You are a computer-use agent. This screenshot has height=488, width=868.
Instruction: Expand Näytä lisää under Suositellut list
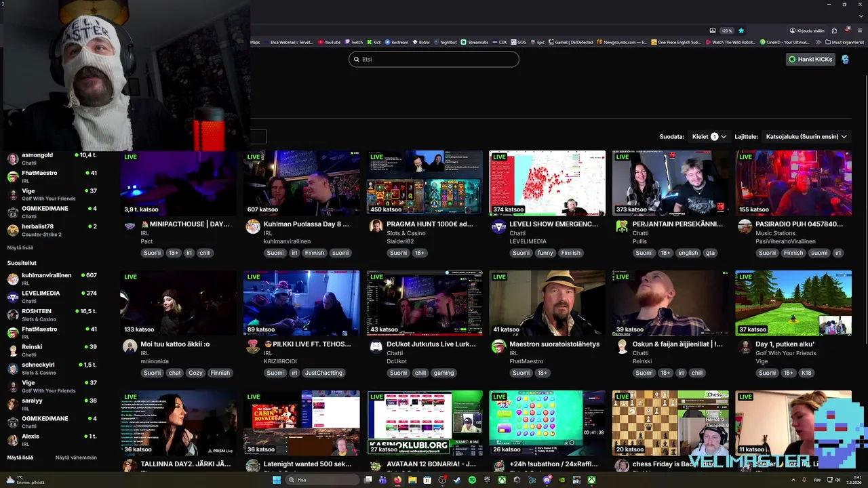pyautogui.click(x=20, y=457)
